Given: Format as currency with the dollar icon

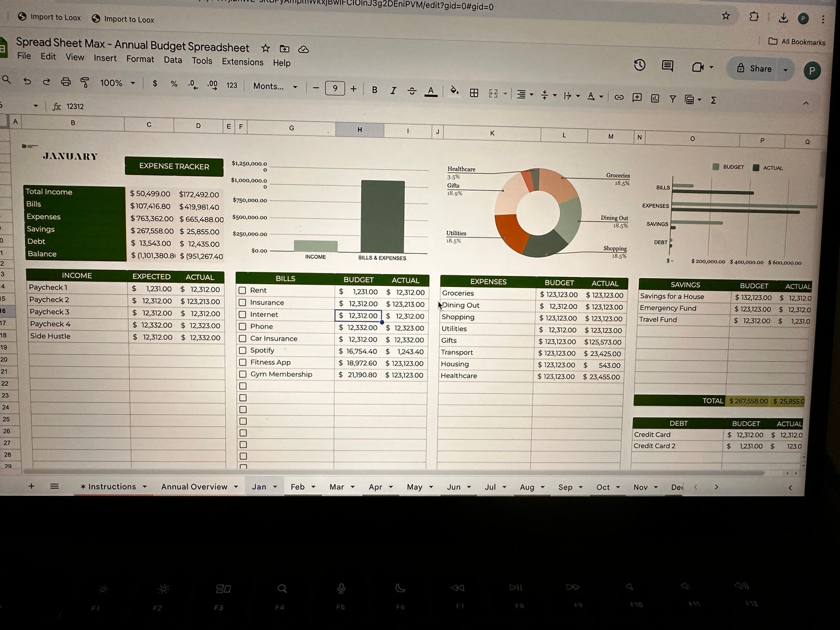Looking at the screenshot, I should [x=155, y=83].
